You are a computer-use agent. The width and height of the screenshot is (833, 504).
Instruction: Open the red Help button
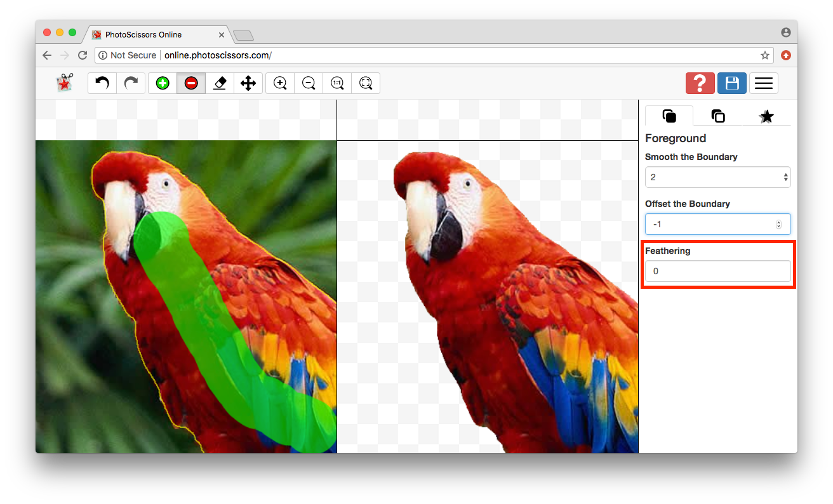click(x=700, y=83)
